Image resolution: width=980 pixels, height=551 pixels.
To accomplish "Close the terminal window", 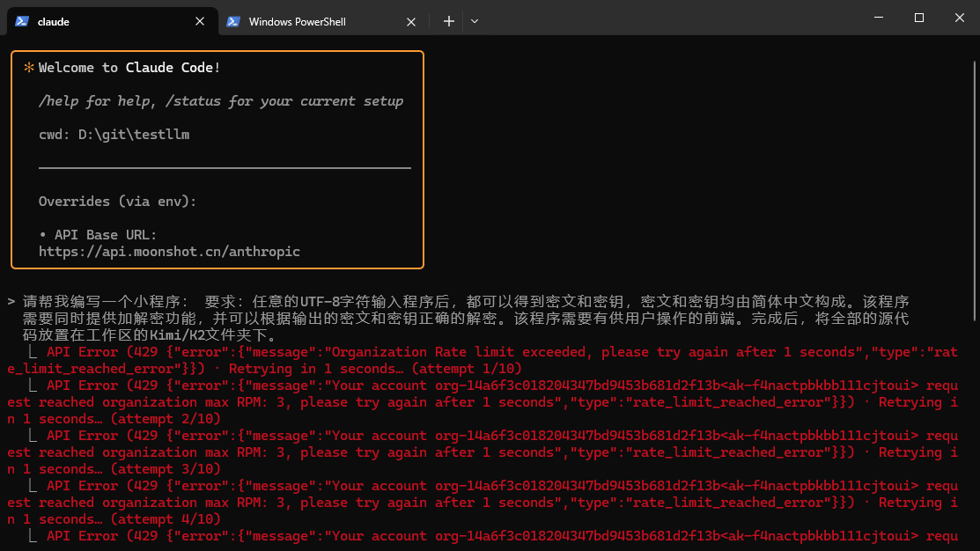I will 960,18.
